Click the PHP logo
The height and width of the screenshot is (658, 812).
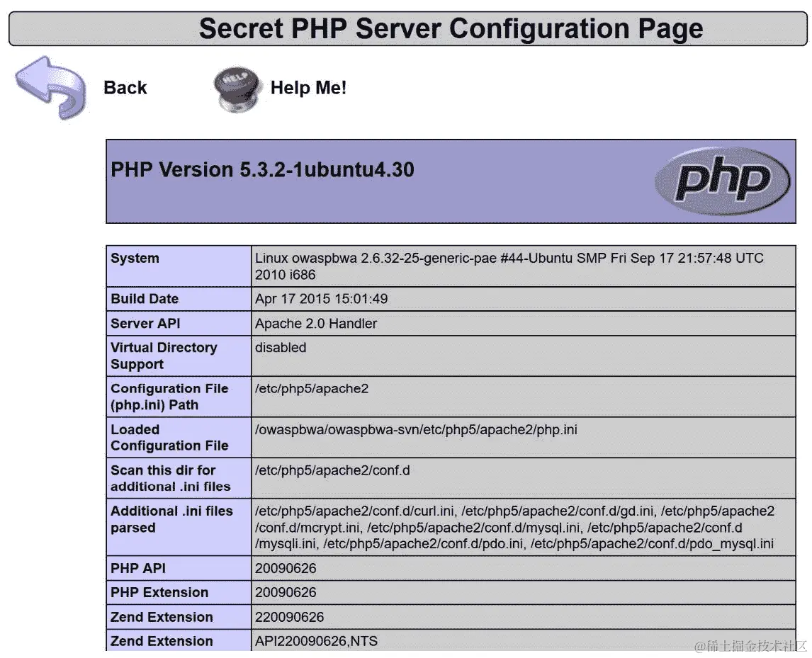click(x=723, y=181)
